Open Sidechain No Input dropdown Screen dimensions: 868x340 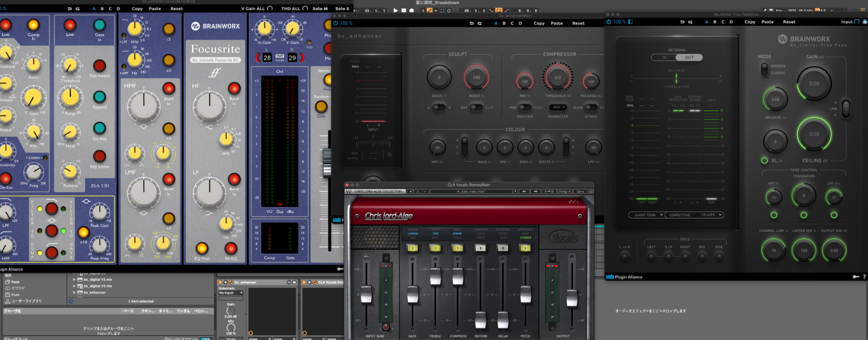click(231, 293)
